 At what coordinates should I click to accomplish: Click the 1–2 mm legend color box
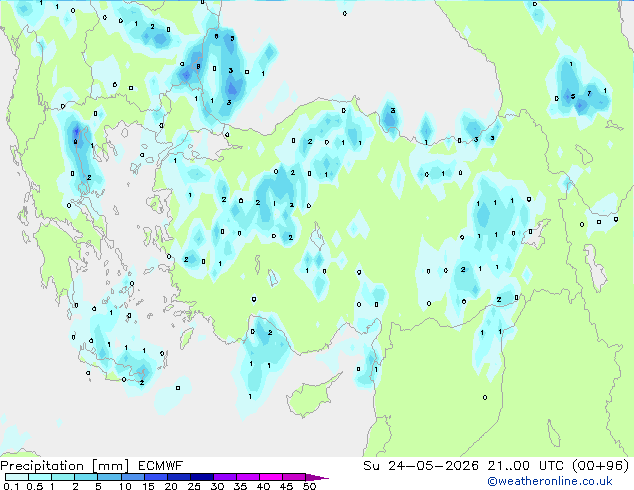pyautogui.click(x=63, y=477)
